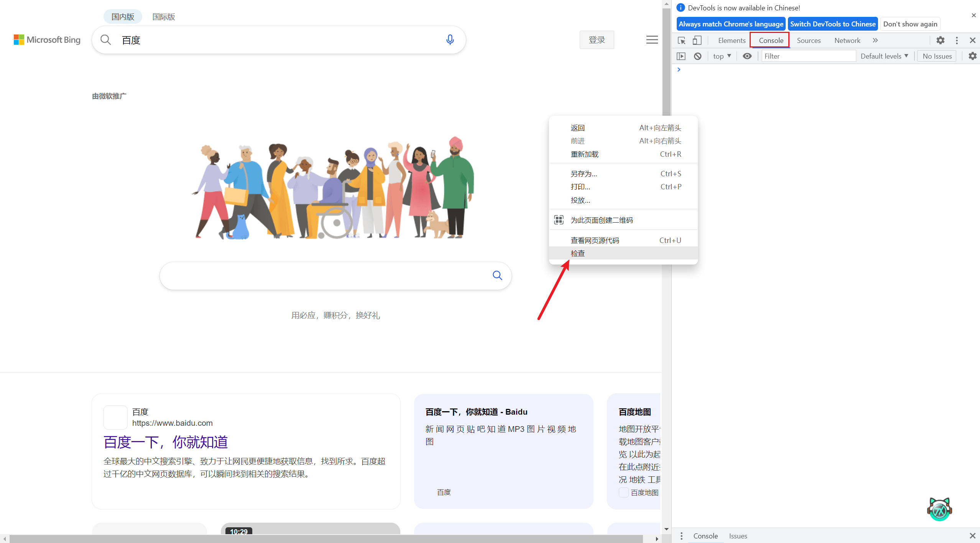Open DevTools settings gear icon
This screenshot has width=980, height=543.
(x=941, y=40)
